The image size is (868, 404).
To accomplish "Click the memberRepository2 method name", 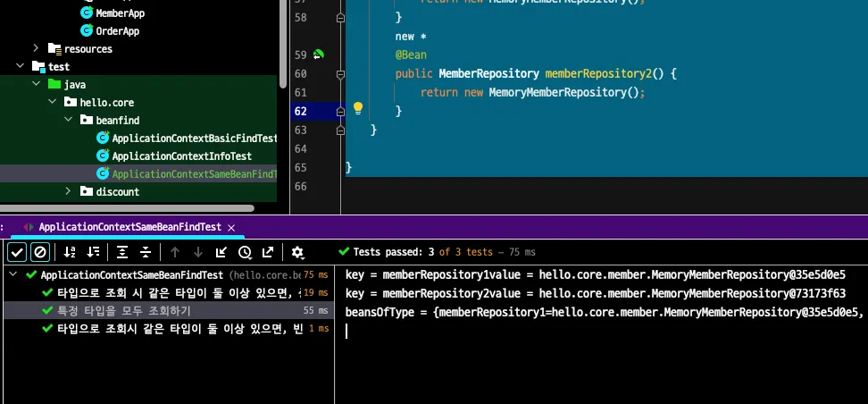I will pos(598,73).
